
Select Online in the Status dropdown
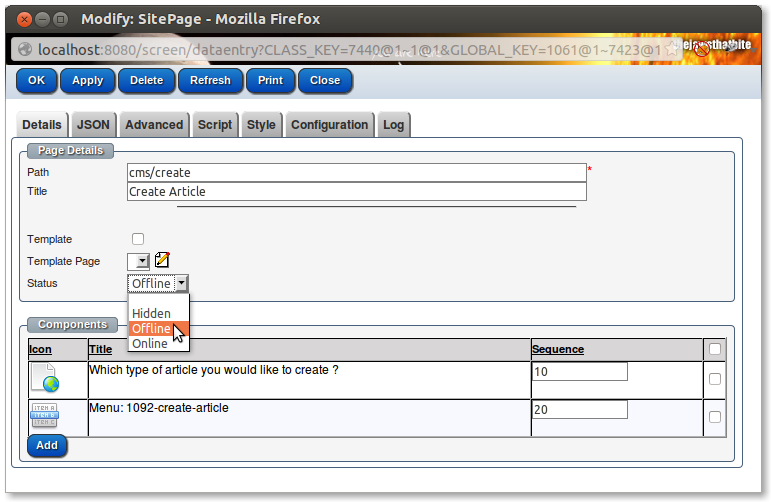[150, 344]
